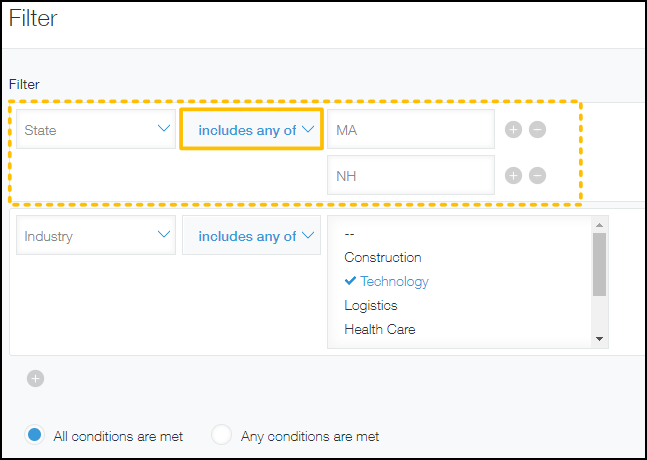Screen dimensions: 647x460
Task: Select 'Any conditions are met' radio button
Action: tap(222, 435)
